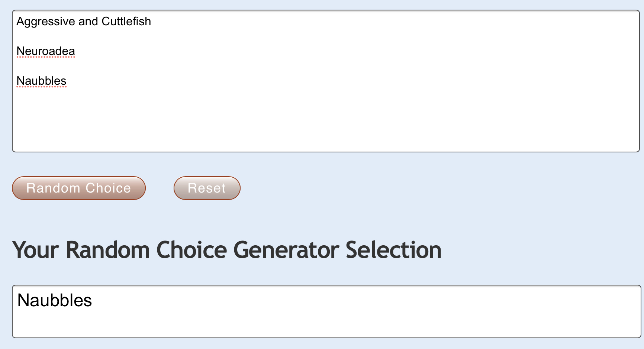
Task: Click "Selection" at the heading's end
Action: tap(393, 250)
